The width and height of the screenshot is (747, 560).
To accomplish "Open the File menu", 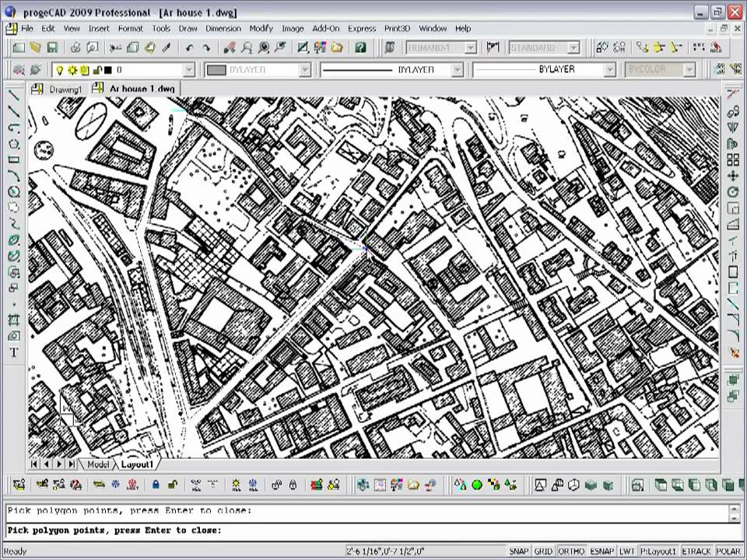I will (x=27, y=29).
